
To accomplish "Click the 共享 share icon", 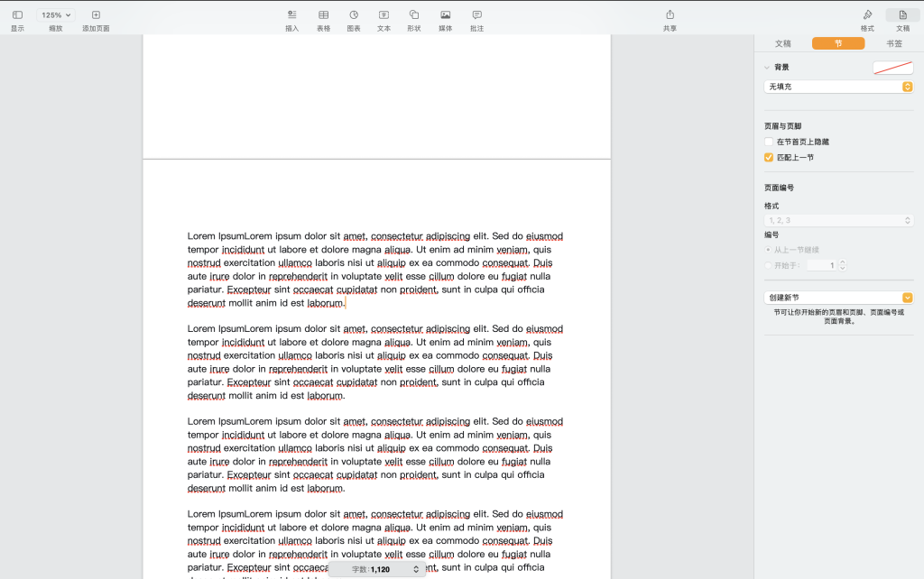I will tap(670, 14).
